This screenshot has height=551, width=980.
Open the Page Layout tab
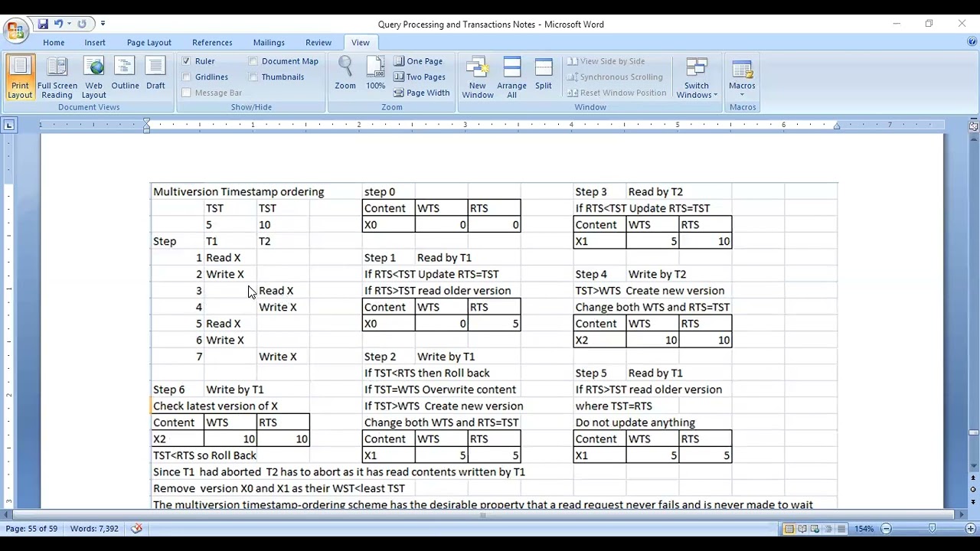(x=149, y=43)
